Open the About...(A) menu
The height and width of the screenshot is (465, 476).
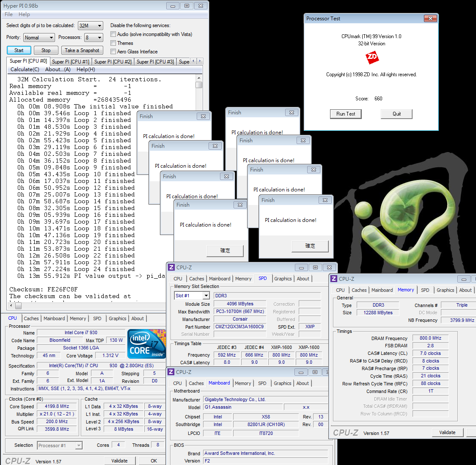(58, 69)
